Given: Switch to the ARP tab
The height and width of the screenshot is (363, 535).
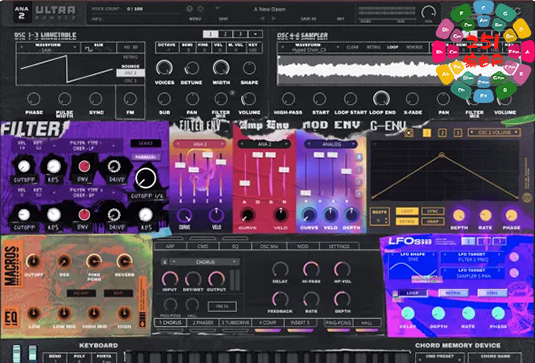Looking at the screenshot, I should pyautogui.click(x=170, y=246).
